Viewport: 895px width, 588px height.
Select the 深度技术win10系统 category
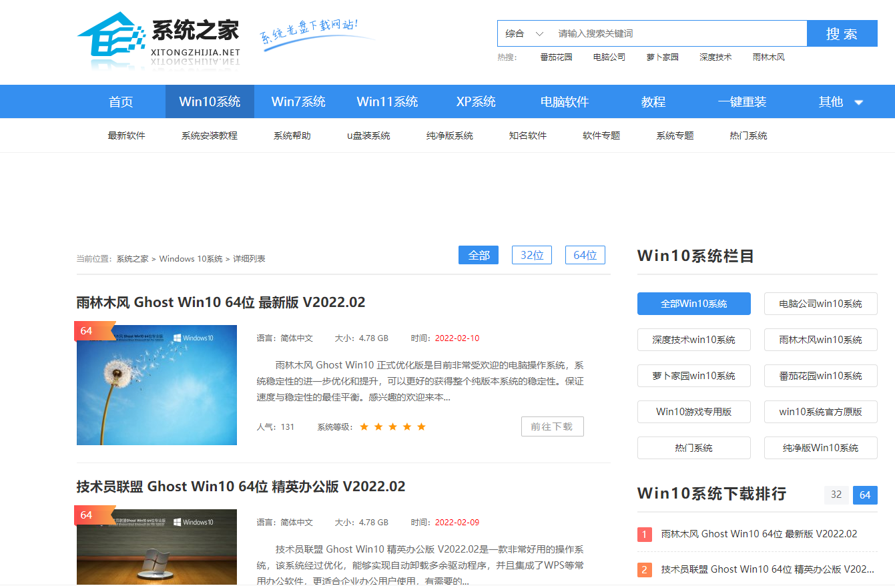pyautogui.click(x=693, y=340)
